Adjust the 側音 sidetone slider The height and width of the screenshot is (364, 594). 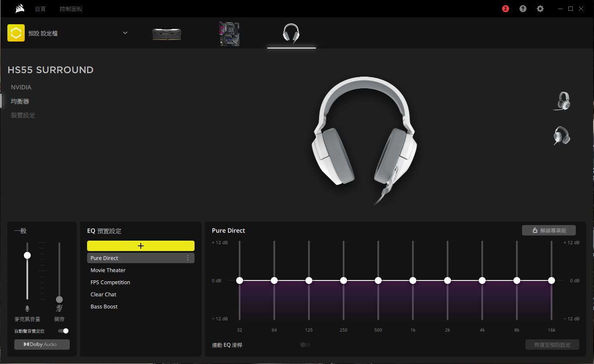(x=59, y=300)
